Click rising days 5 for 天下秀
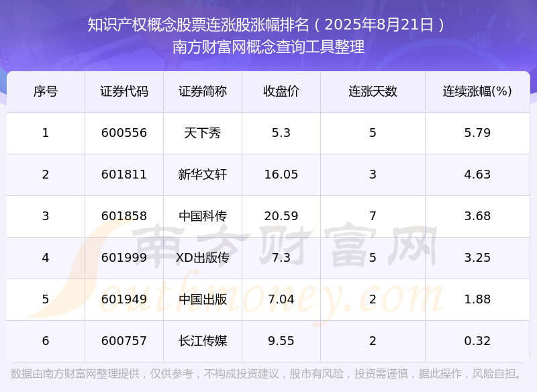The image size is (537, 392). coord(373,133)
